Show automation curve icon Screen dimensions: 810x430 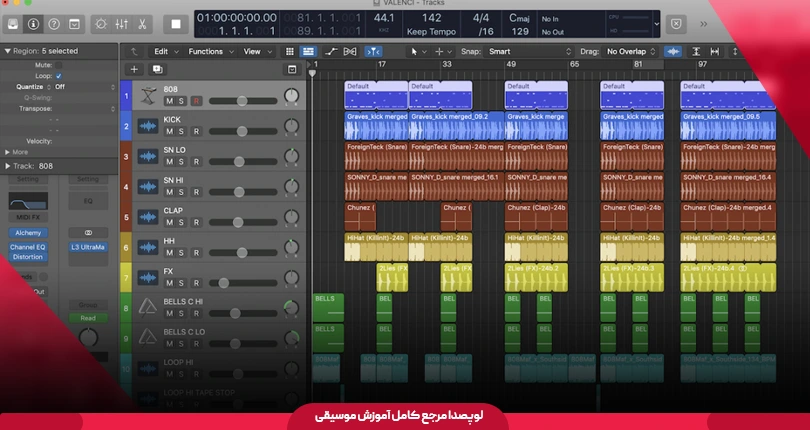331,51
